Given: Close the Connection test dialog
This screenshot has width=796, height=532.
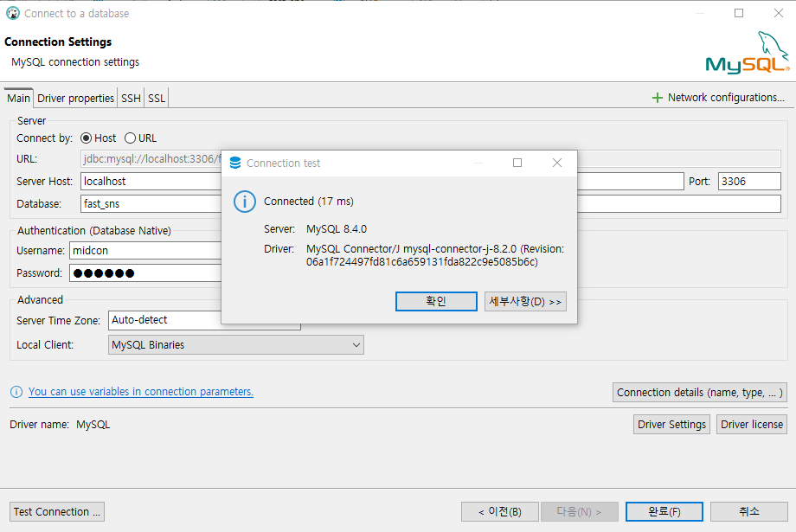Looking at the screenshot, I should [557, 163].
